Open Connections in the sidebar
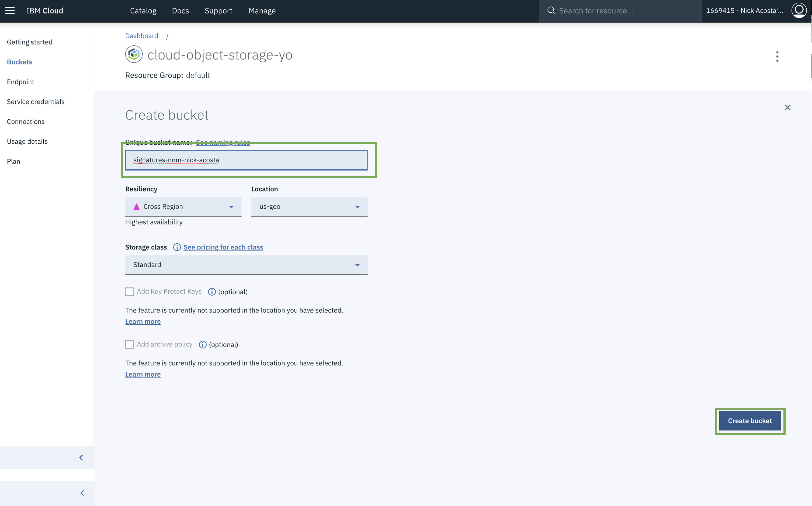812x506 pixels. [26, 122]
